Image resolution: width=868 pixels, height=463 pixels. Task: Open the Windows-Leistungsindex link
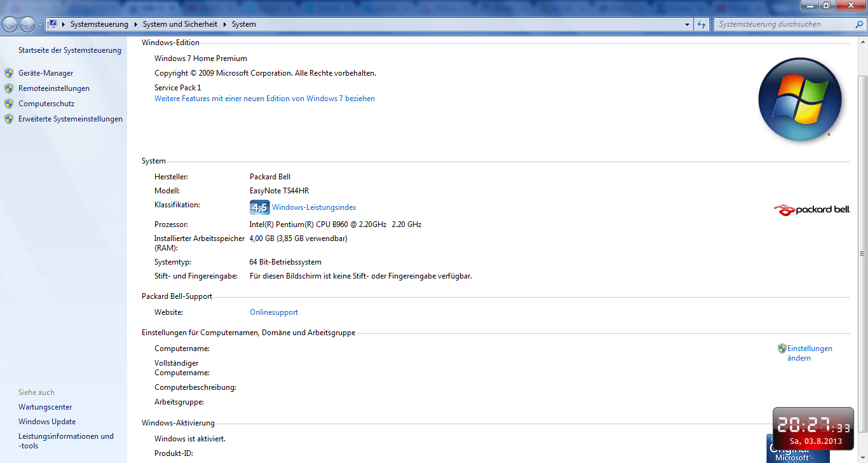[x=314, y=207]
